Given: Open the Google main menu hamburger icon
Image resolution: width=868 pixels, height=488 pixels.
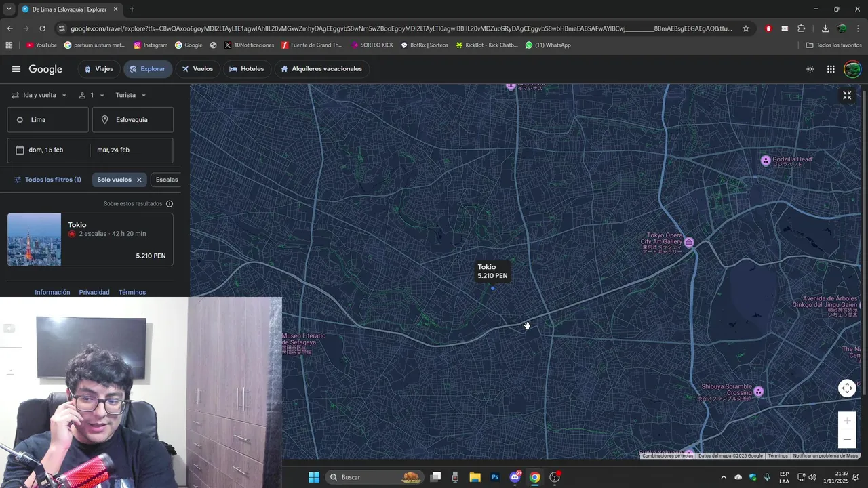Looking at the screenshot, I should tap(16, 69).
